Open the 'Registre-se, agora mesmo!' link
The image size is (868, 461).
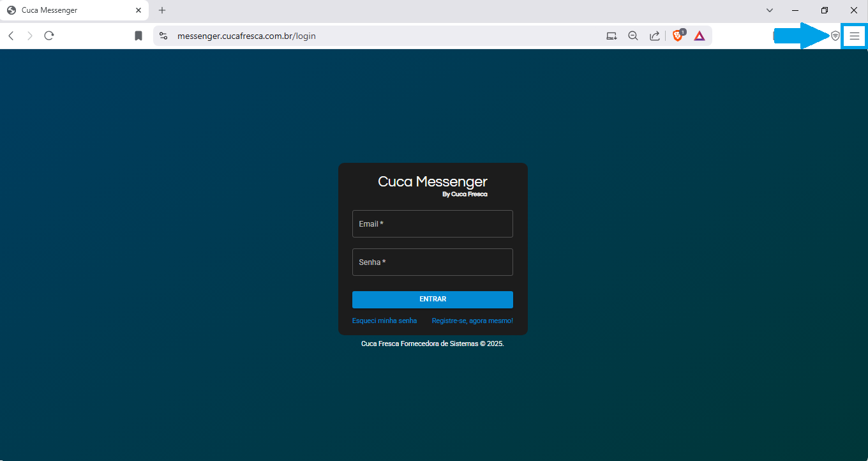[472, 321]
